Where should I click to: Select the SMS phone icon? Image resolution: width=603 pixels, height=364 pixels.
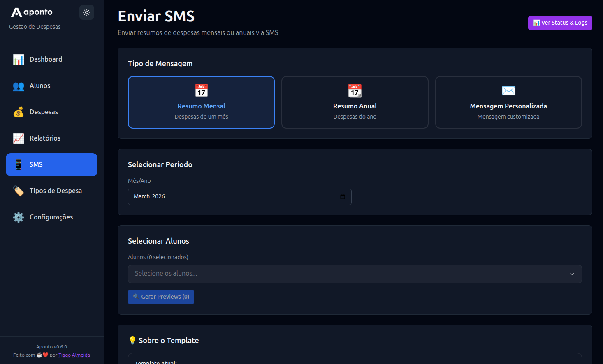click(18, 164)
